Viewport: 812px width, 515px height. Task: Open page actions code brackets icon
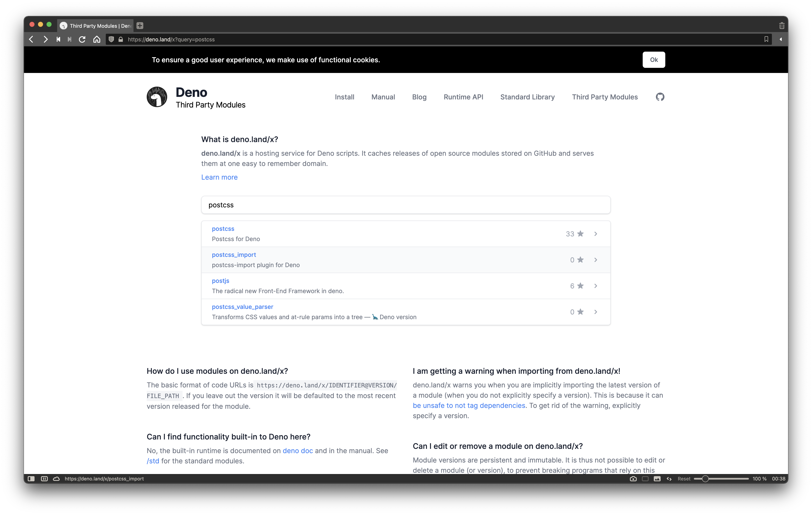tap(669, 479)
